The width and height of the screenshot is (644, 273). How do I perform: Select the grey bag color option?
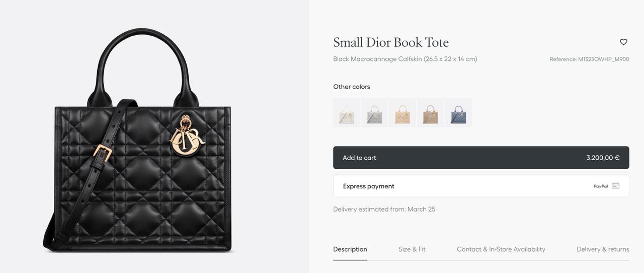374,113
